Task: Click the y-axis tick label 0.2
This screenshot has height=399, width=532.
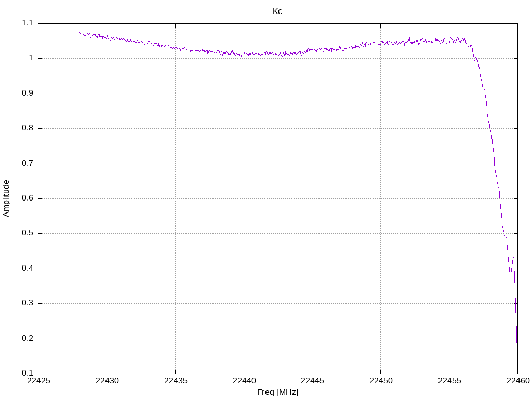Action: point(28,338)
